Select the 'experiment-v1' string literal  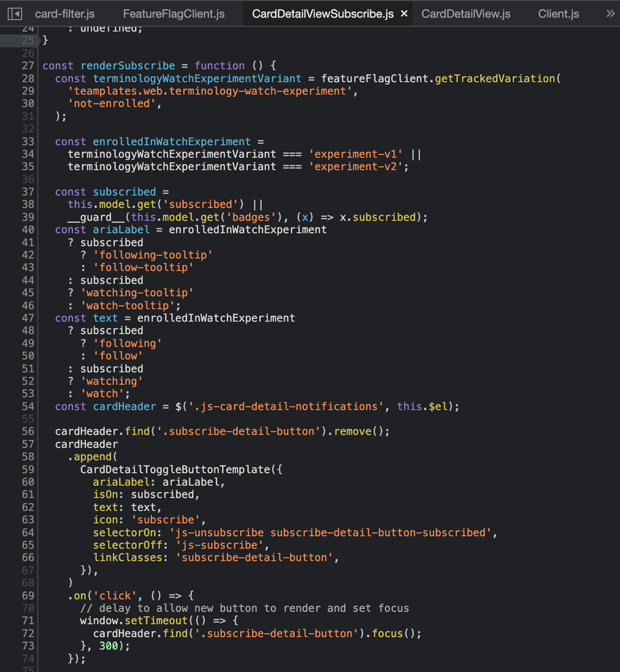coord(356,154)
